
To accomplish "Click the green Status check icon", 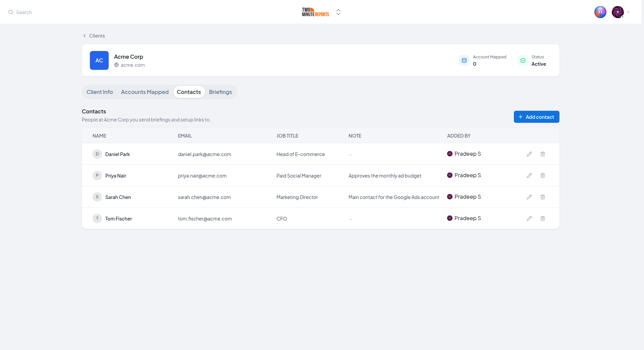I will 523,60.
